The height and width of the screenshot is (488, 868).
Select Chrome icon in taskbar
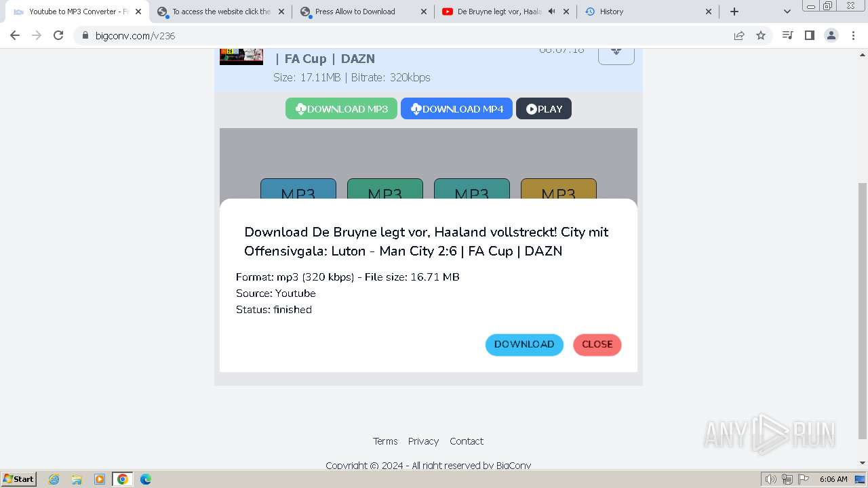[x=123, y=479]
